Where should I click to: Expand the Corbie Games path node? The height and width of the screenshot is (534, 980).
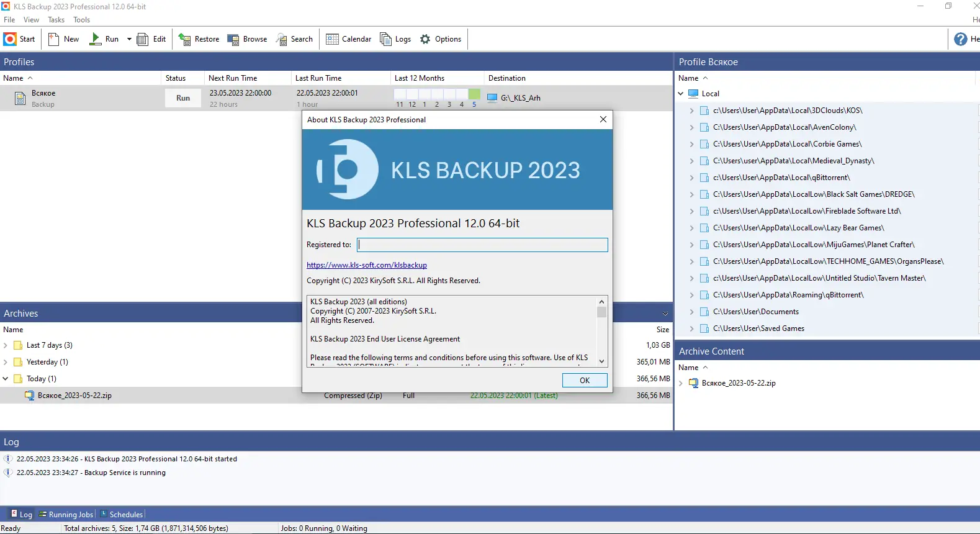[692, 144]
